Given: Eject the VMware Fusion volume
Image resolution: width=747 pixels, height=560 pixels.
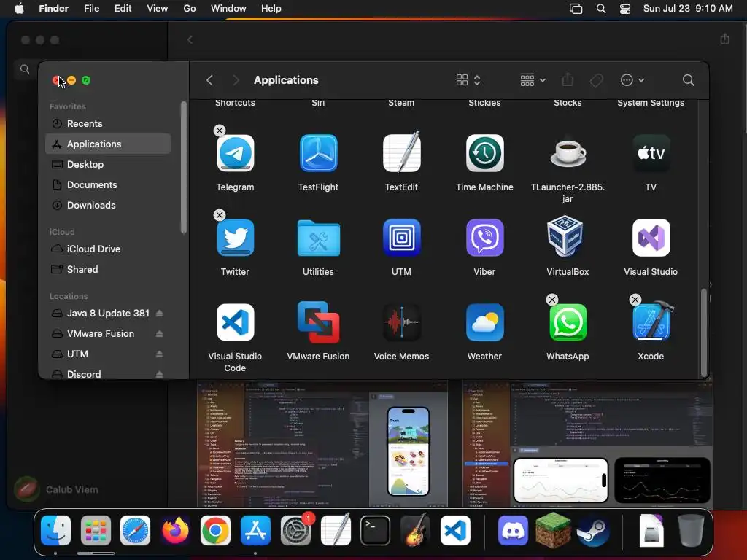Looking at the screenshot, I should click(160, 334).
